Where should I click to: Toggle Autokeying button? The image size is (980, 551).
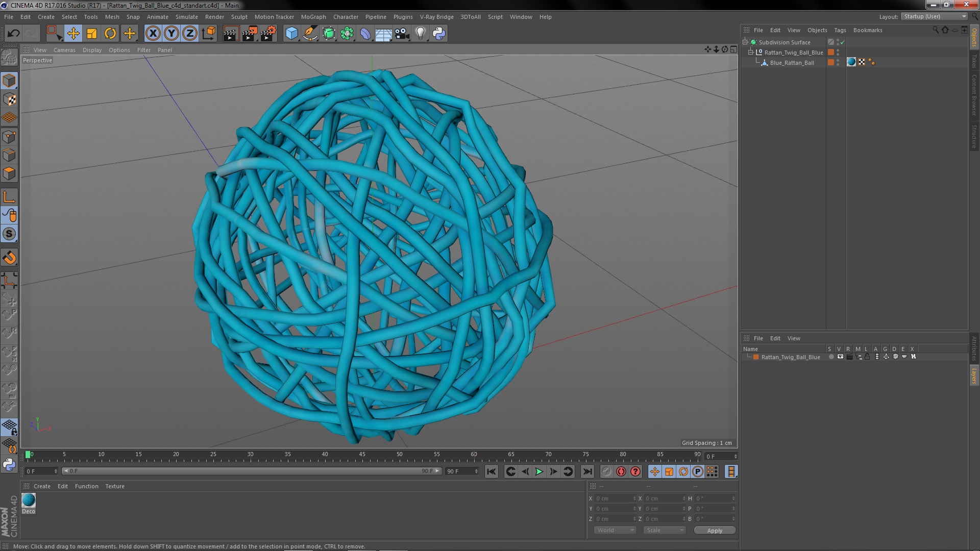point(621,472)
